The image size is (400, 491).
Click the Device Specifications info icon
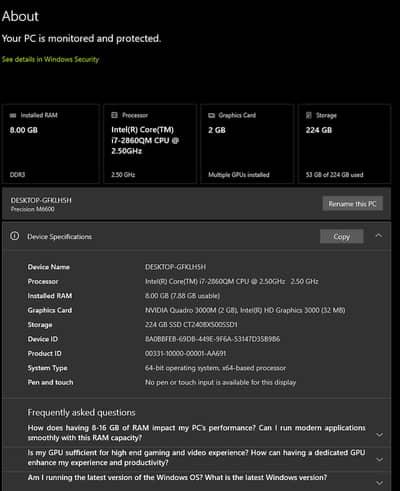tap(14, 236)
